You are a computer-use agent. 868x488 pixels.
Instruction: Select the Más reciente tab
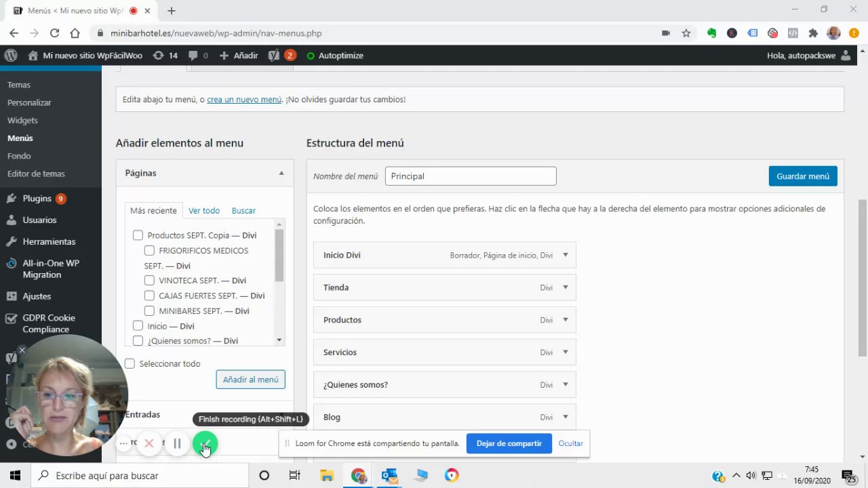point(153,211)
